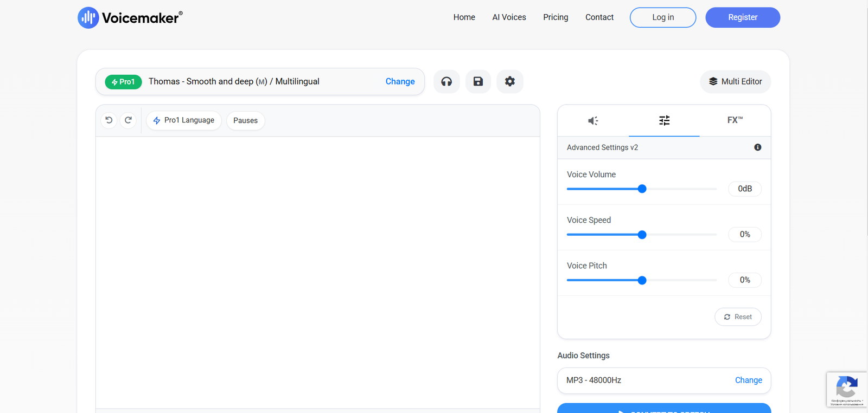Click the redo arrow icon

point(128,120)
